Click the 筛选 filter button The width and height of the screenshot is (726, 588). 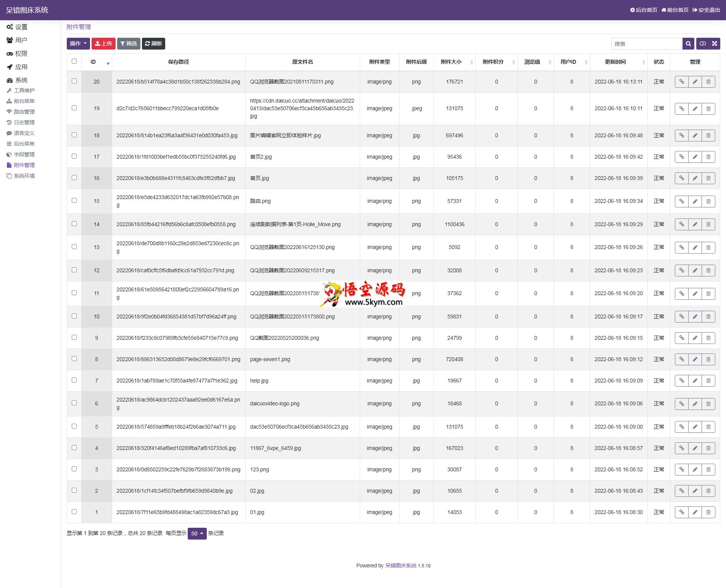pos(129,43)
